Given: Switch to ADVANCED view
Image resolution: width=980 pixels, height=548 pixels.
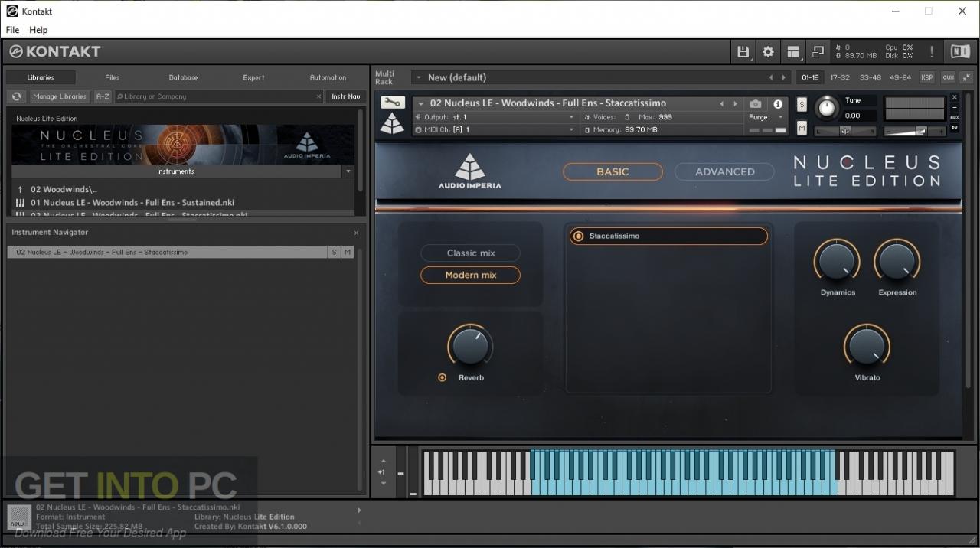Looking at the screenshot, I should tap(724, 171).
